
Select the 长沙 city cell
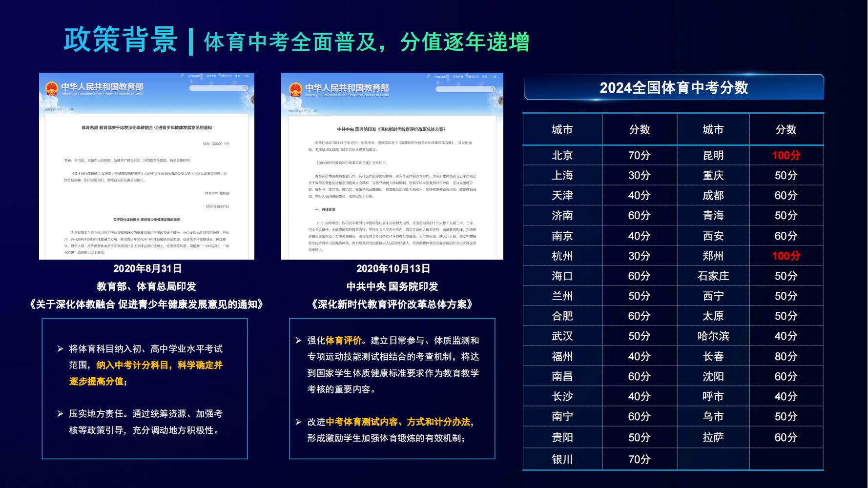[x=562, y=396]
